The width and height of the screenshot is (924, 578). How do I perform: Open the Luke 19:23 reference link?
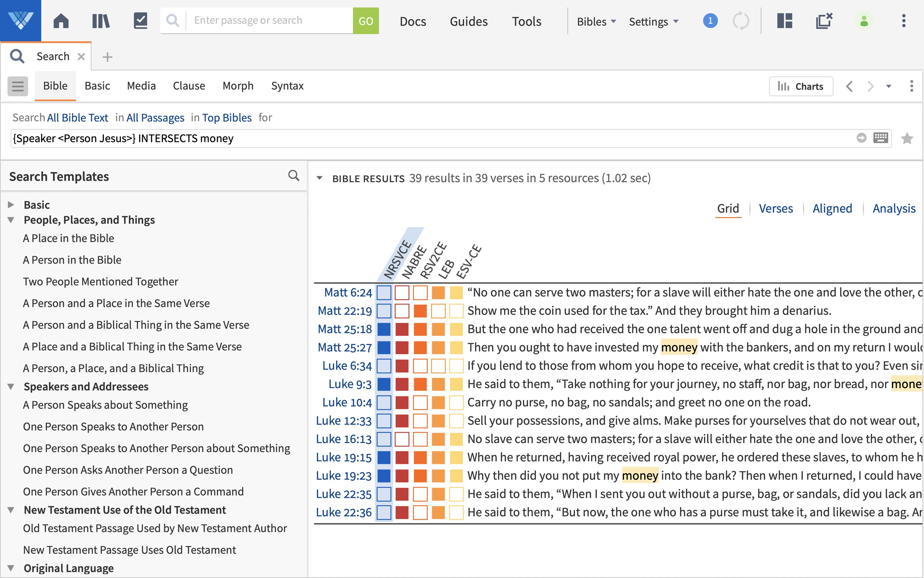tap(344, 476)
